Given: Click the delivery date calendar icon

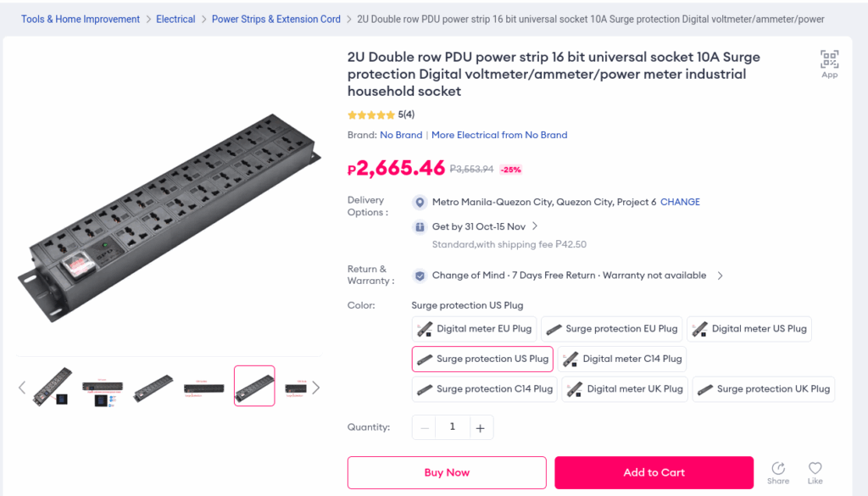Looking at the screenshot, I should (420, 227).
